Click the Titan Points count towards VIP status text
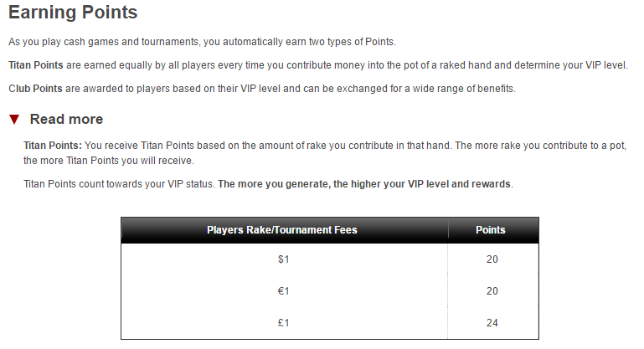Image resolution: width=644 pixels, height=349 pixels. pyautogui.click(x=119, y=184)
